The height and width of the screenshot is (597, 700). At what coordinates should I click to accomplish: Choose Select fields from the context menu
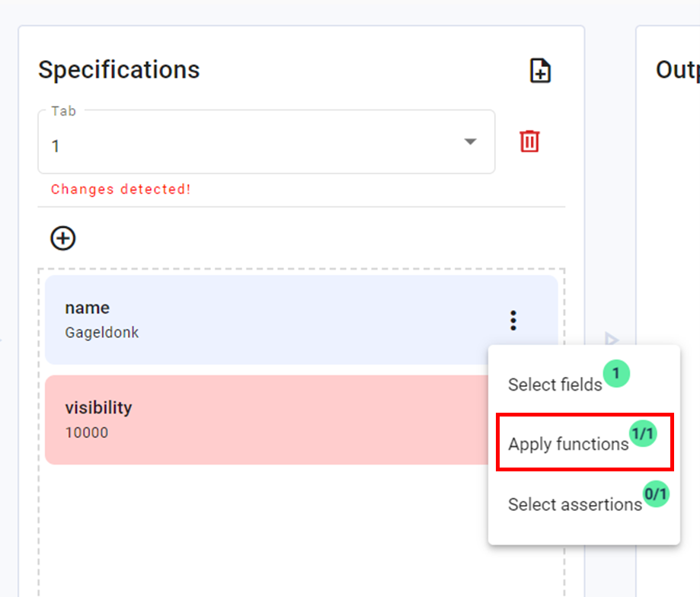[555, 385]
